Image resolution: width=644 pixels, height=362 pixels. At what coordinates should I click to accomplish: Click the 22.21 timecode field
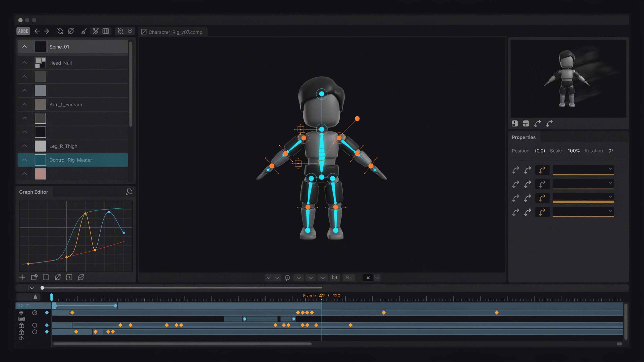(33, 306)
